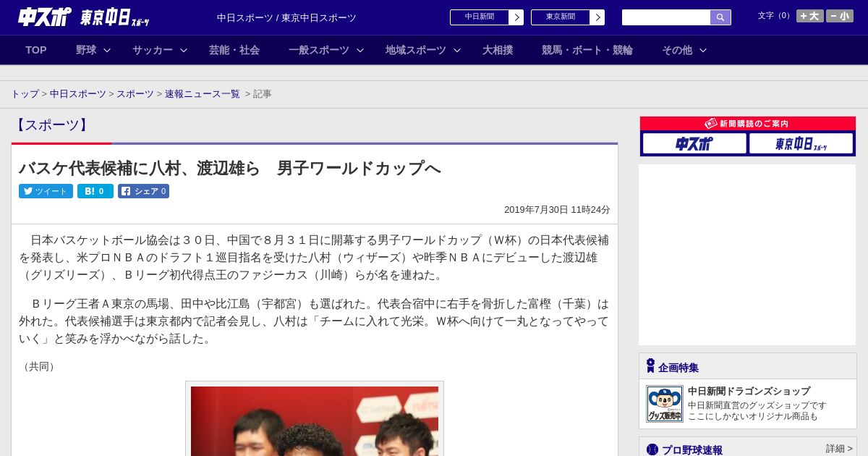The image size is (868, 456).
Task: Click 中スポ button in subscription banner
Action: pyautogui.click(x=694, y=143)
